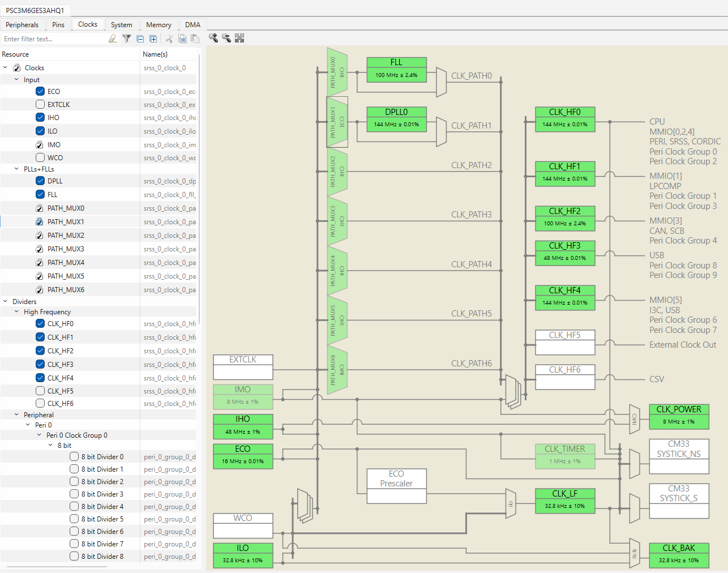Click the copy icon in toolbar
This screenshot has height=573, width=728.
coord(182,39)
